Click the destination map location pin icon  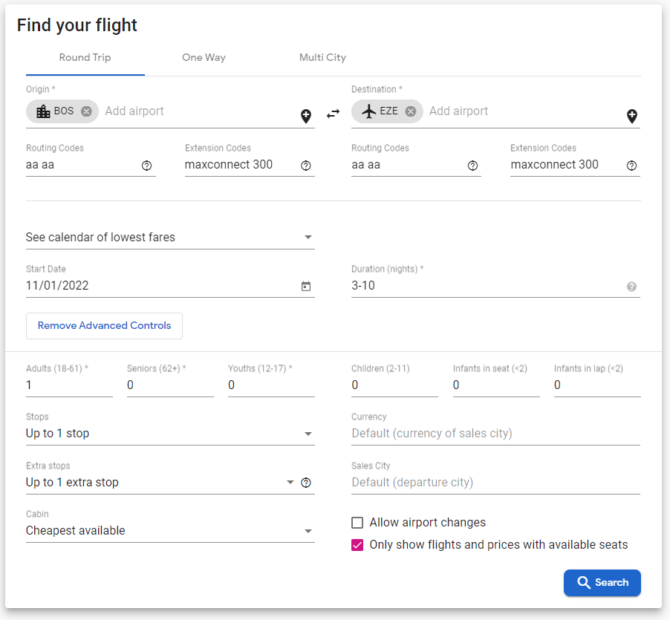click(632, 117)
